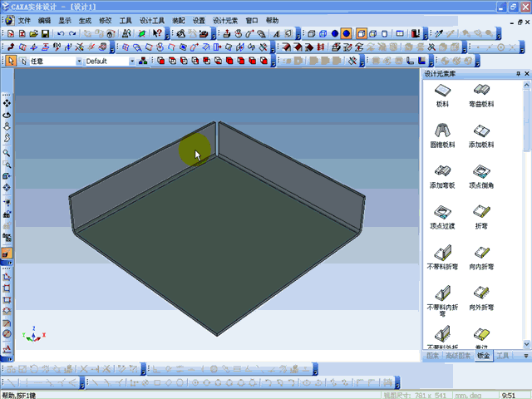Select the 卷边 hem element icon
532x399 pixels.
481,337
